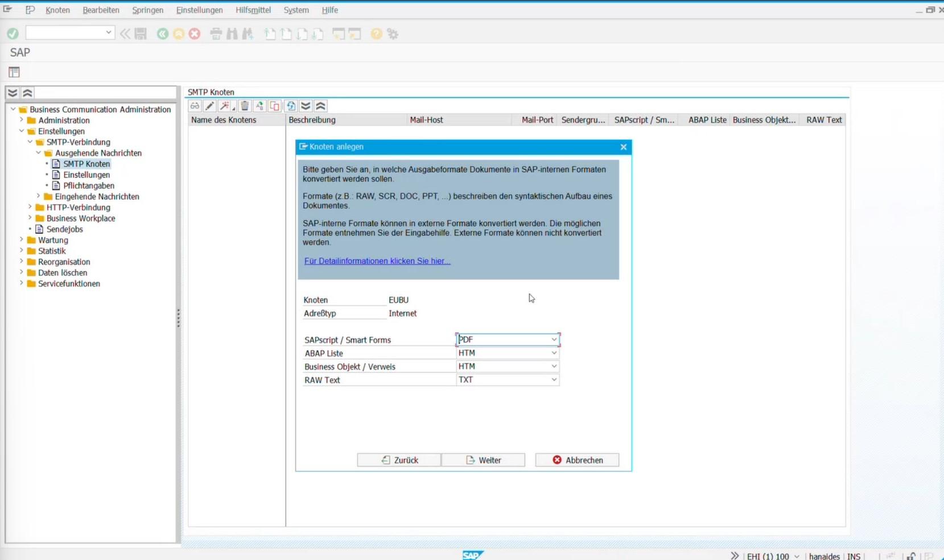Click the Display glasses icon in SMTP Knoten toolbar
The height and width of the screenshot is (560, 944).
click(x=195, y=106)
